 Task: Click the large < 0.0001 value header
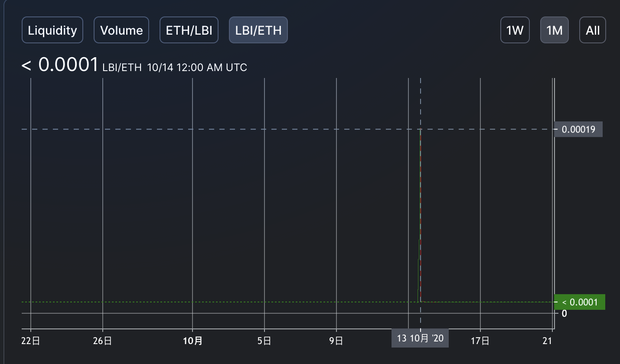coord(60,65)
